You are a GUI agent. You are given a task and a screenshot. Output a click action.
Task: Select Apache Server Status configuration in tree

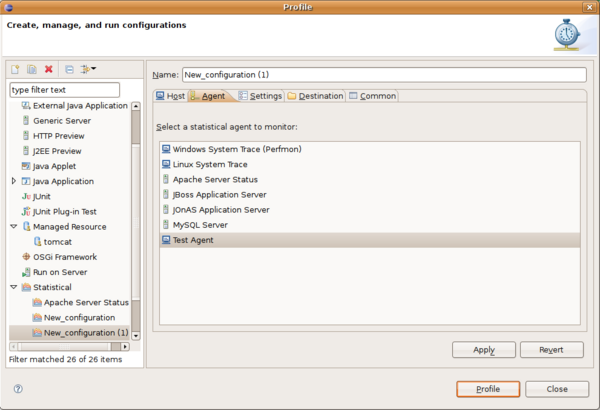click(x=81, y=302)
